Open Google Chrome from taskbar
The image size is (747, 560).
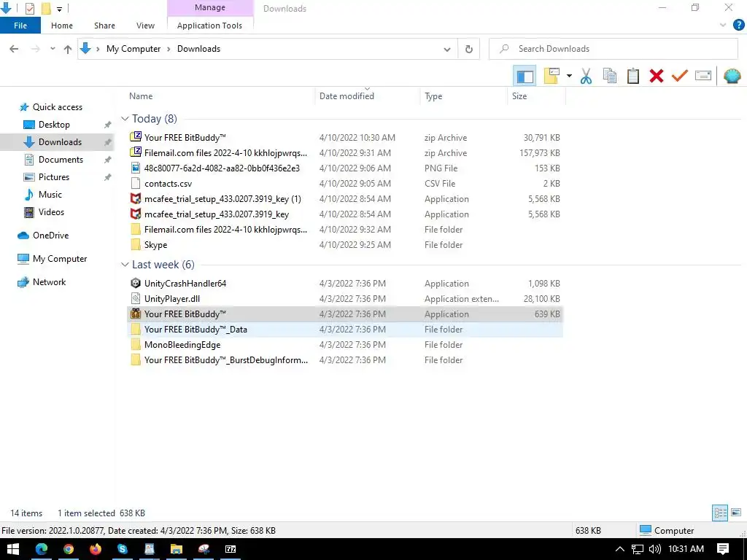point(69,549)
